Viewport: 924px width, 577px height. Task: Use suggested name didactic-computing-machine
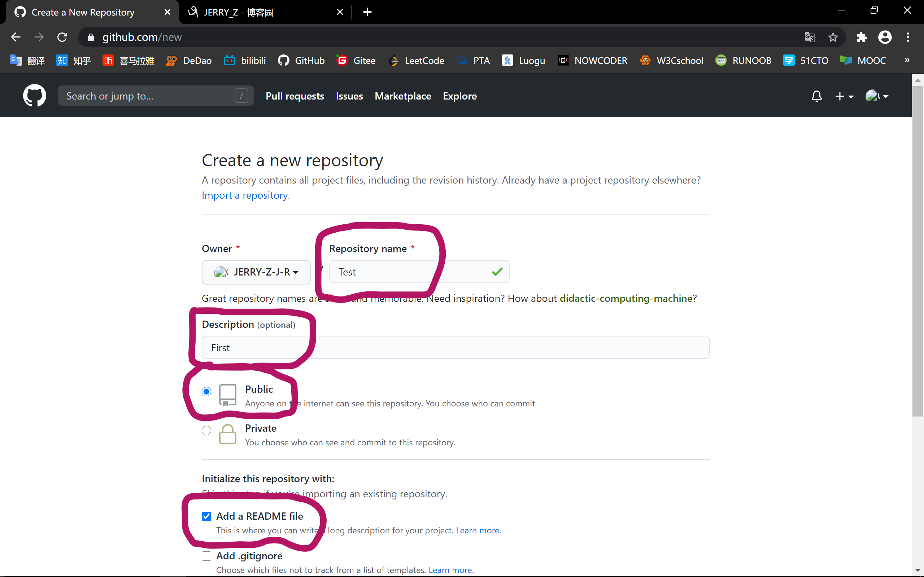[x=626, y=299]
